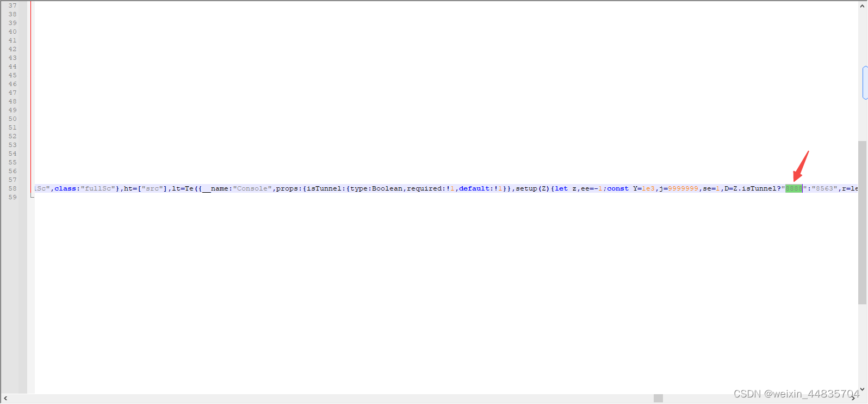Click line number 41 in the gutter
The width and height of the screenshot is (868, 404).
pos(13,40)
